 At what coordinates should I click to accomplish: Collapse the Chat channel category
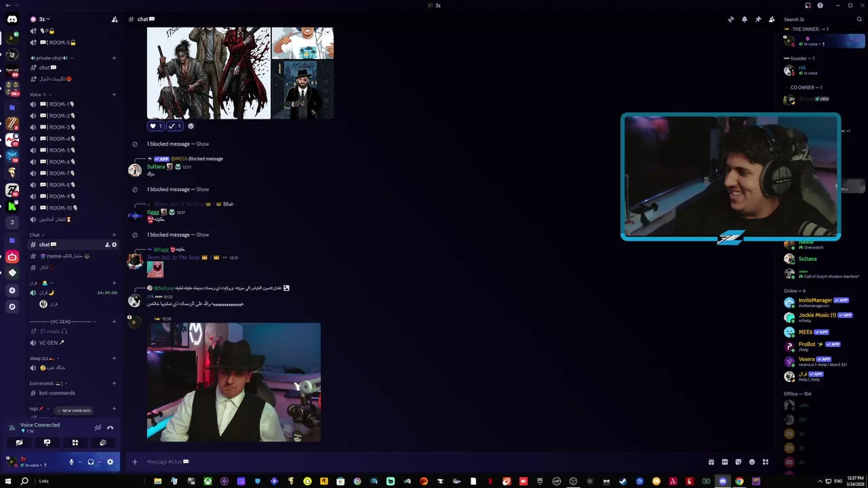[x=36, y=235]
